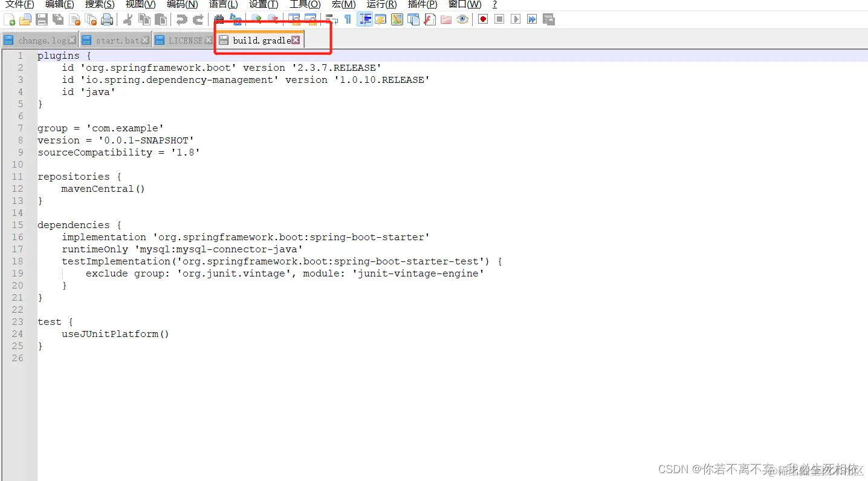Click the Save All toolbar icon
This screenshot has width=868, height=481.
(58, 19)
